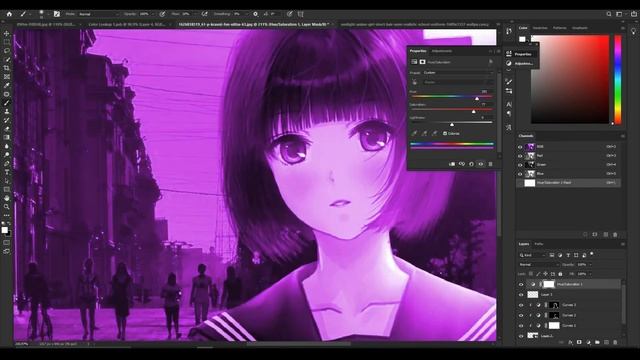Image resolution: width=640 pixels, height=360 pixels.
Task: Adjust the Saturation slider handle
Action: [x=473, y=111]
